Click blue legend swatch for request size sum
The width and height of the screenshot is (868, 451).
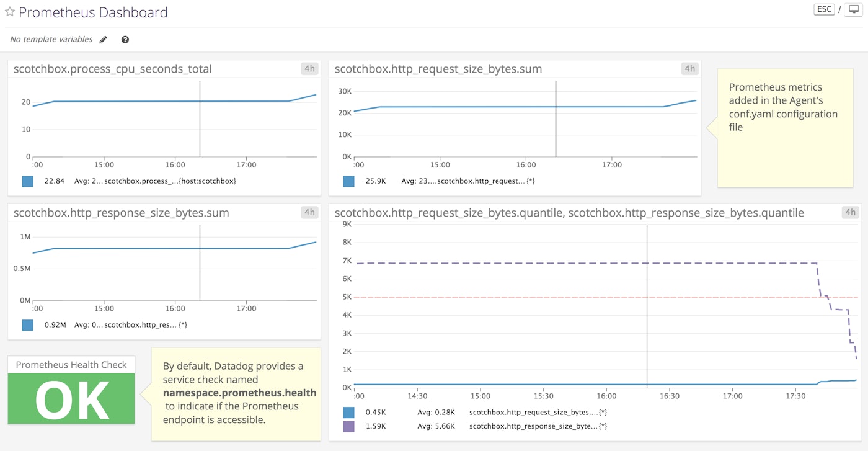pos(349,181)
